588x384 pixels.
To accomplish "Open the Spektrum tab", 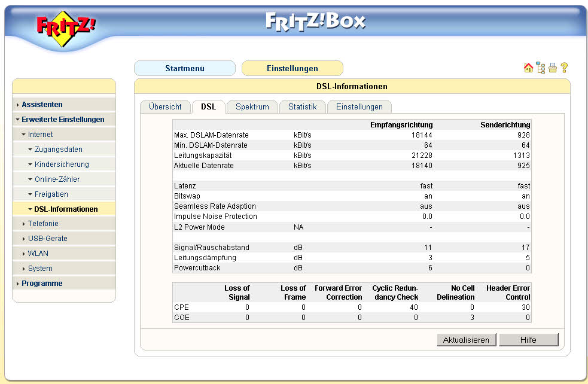I will click(x=252, y=106).
